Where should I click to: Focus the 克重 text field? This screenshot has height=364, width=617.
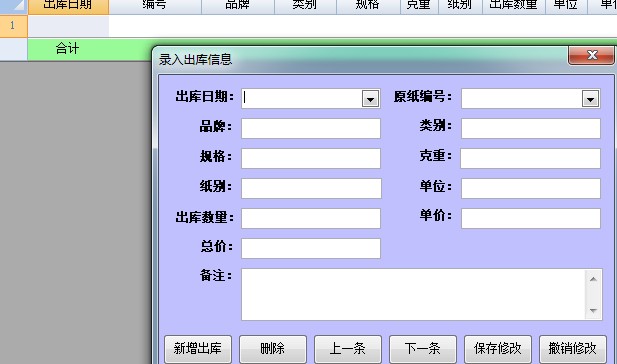coord(531,158)
